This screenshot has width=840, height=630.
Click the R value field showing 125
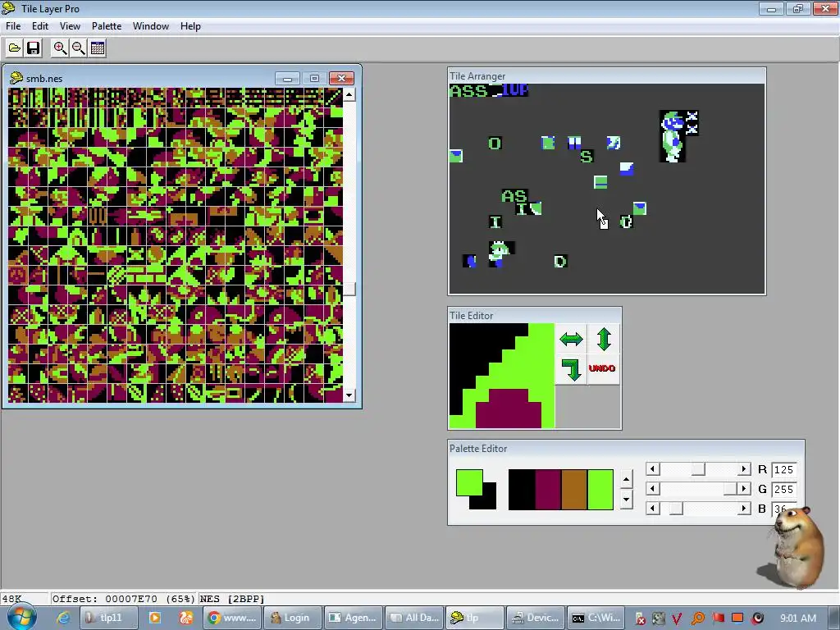click(x=783, y=470)
